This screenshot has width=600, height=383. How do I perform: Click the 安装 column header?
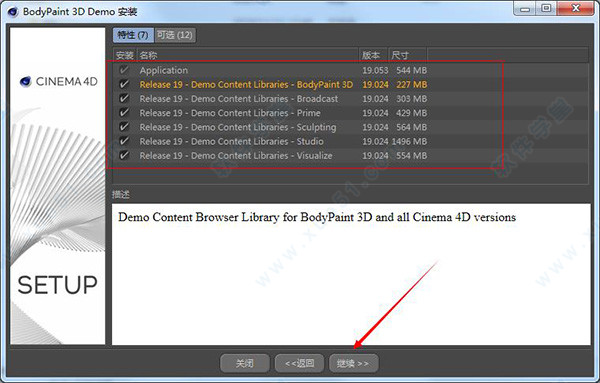click(125, 55)
